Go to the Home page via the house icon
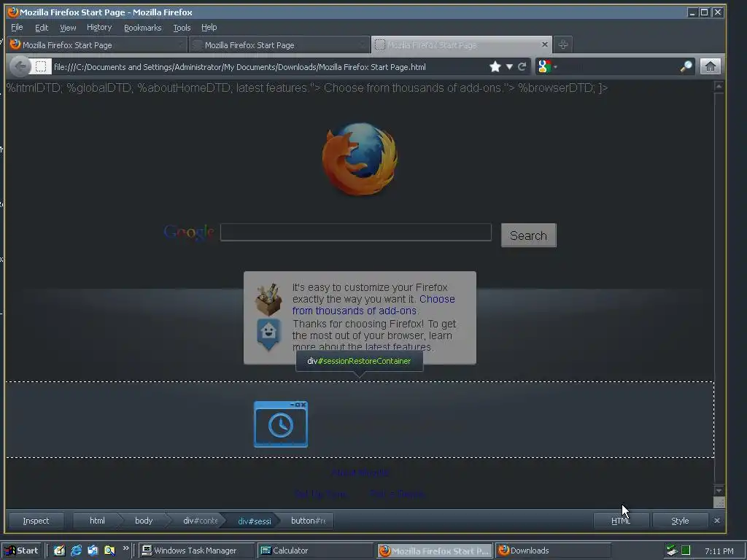747x560 pixels. click(710, 66)
